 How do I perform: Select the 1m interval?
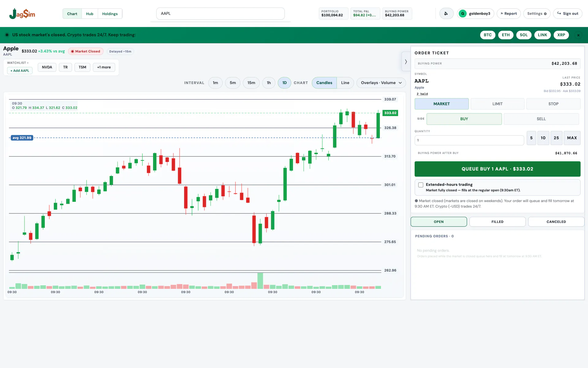tap(215, 83)
